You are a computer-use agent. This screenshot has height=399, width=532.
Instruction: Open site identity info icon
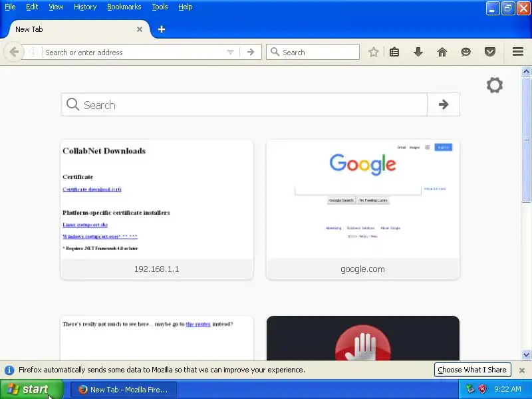[x=33, y=53]
